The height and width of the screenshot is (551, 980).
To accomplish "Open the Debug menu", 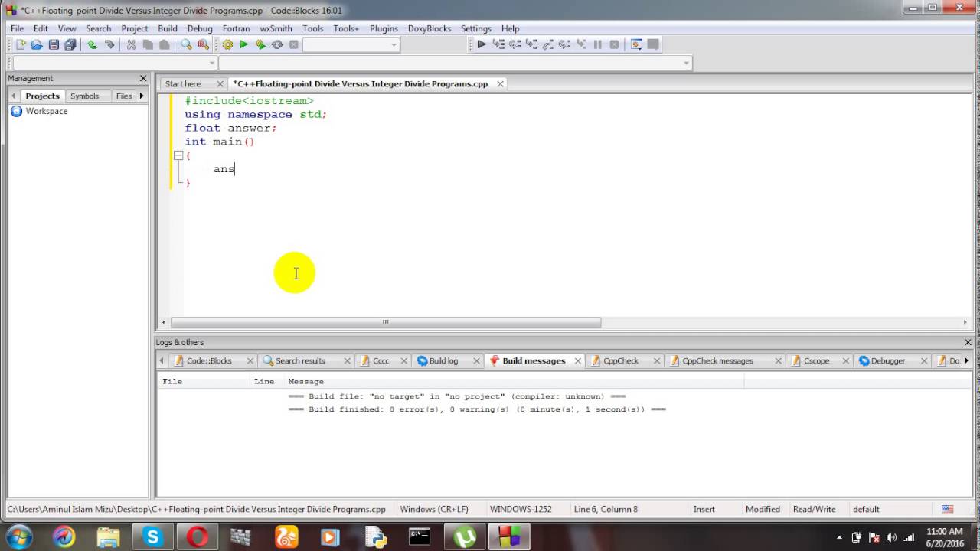I will pyautogui.click(x=200, y=28).
